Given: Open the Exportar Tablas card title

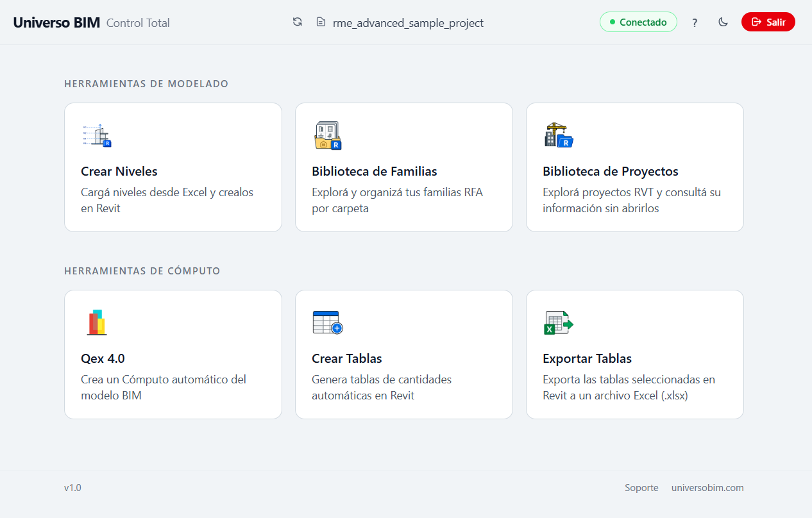Looking at the screenshot, I should (x=588, y=358).
